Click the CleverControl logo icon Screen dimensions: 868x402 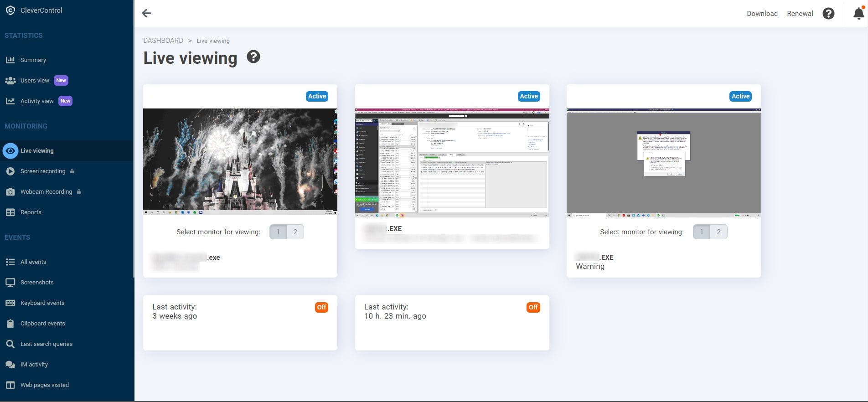click(10, 10)
